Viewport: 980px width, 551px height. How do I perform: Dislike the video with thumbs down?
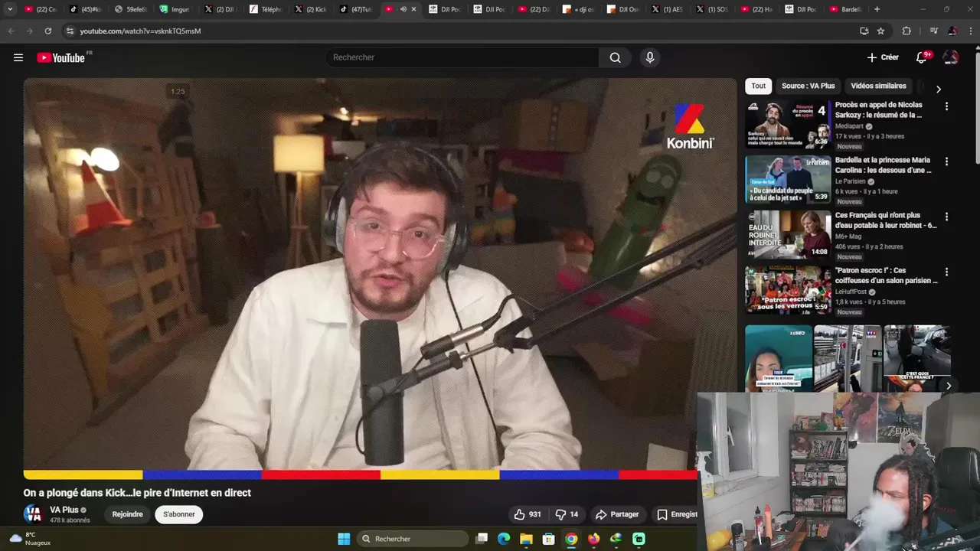567,514
